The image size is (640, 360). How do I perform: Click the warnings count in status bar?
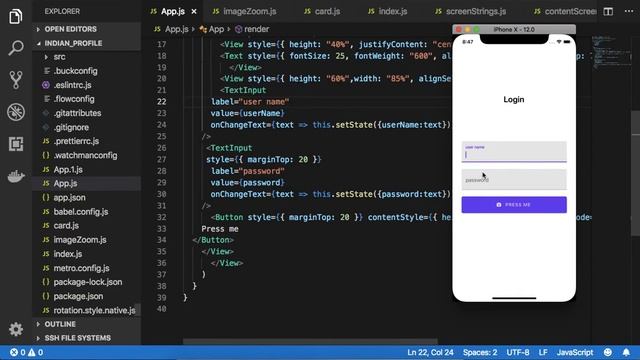[x=36, y=352]
